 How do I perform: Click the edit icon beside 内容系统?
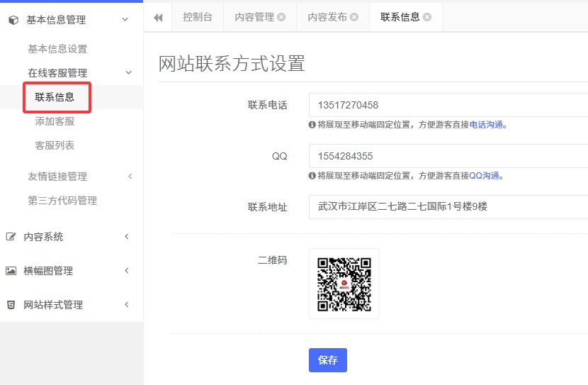click(11, 237)
